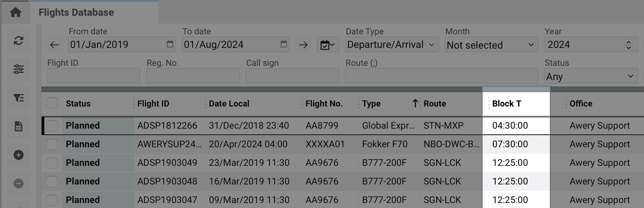Expand the Date Type dropdown
This screenshot has height=208, width=644.
tap(391, 45)
